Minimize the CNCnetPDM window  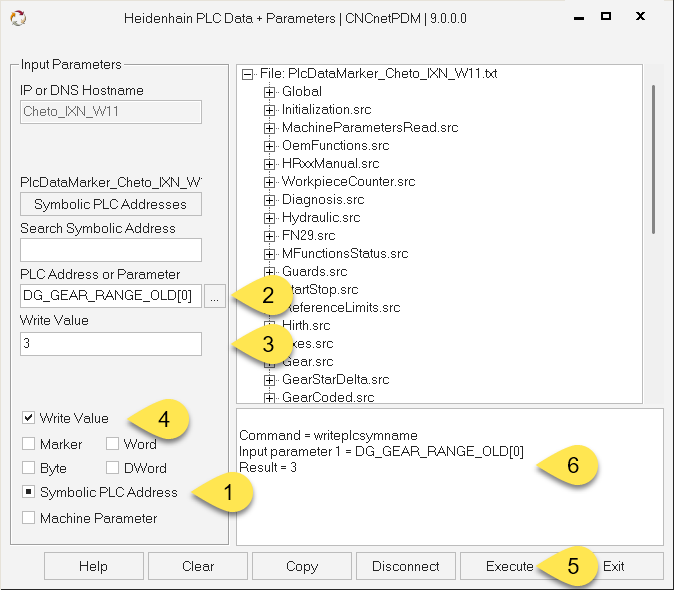coord(579,18)
